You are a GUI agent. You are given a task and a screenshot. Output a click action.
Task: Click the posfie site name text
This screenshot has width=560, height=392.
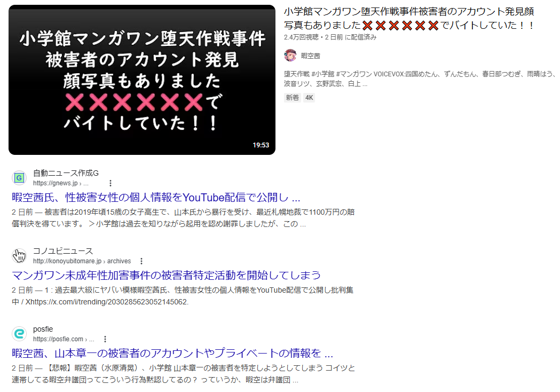(x=43, y=329)
